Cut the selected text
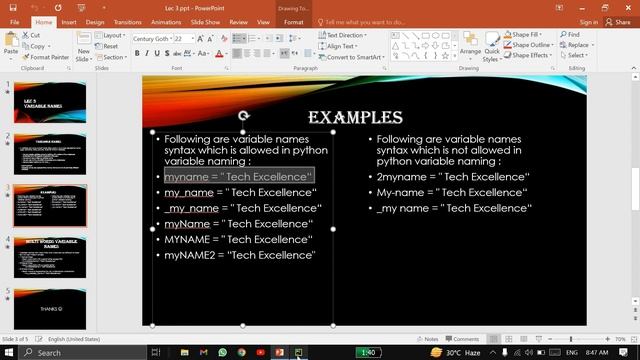This screenshot has height=360, width=640. point(31,36)
